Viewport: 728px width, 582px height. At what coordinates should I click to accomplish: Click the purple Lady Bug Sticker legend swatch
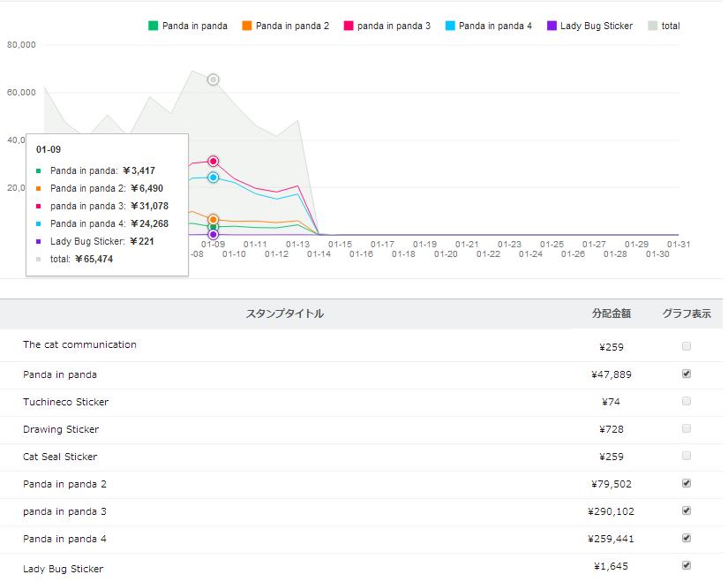click(x=552, y=26)
